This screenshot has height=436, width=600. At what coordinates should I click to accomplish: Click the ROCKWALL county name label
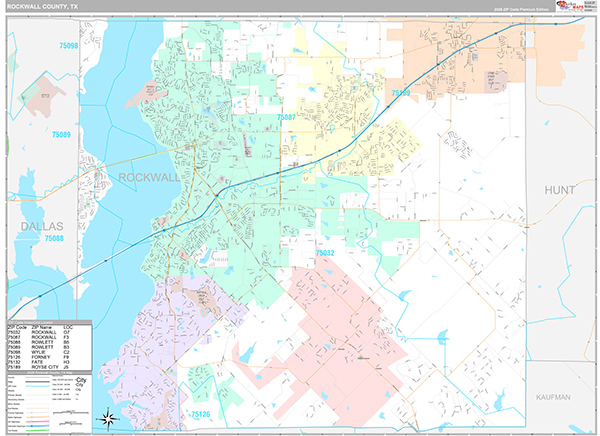tap(149, 177)
